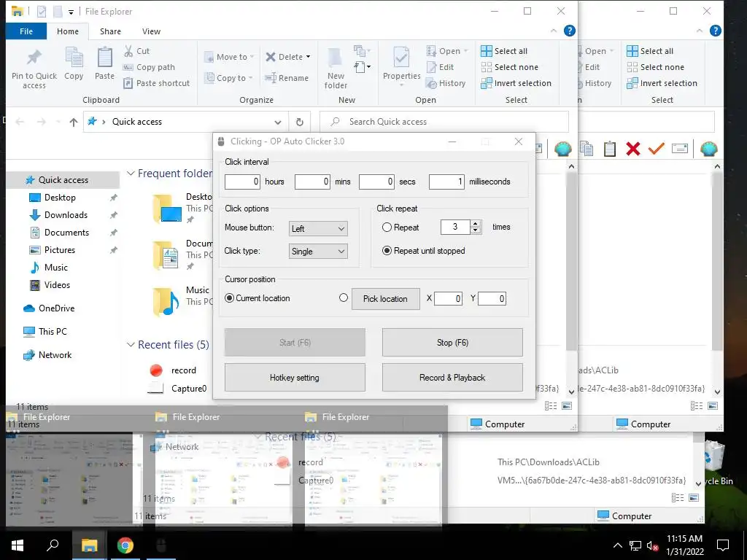The height and width of the screenshot is (560, 747).
Task: Click Select none in the front File Explorer
Action: click(509, 67)
